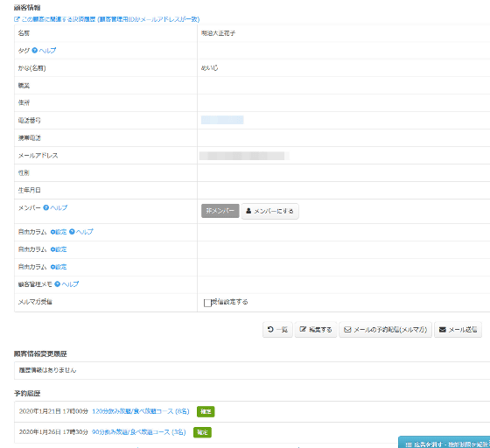Open the 120分飲み放題/食べ放題コース reservation link
The image size is (490, 448).
(141, 411)
